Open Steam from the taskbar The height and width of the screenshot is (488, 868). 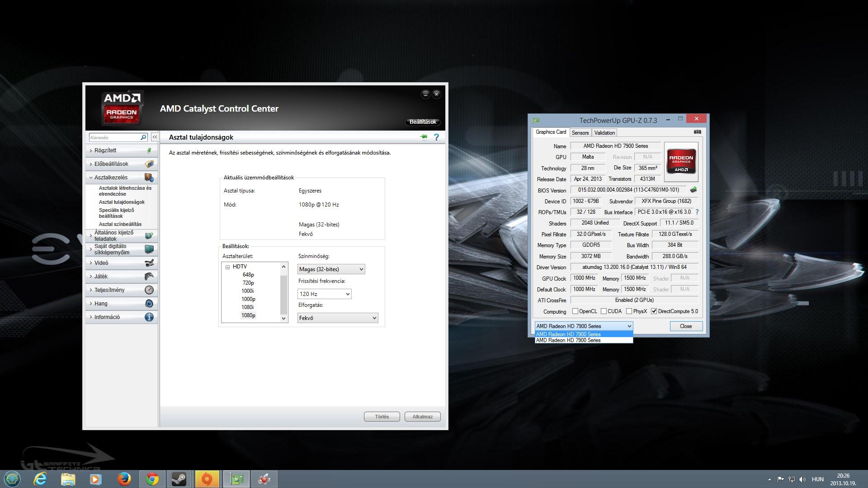click(x=179, y=479)
